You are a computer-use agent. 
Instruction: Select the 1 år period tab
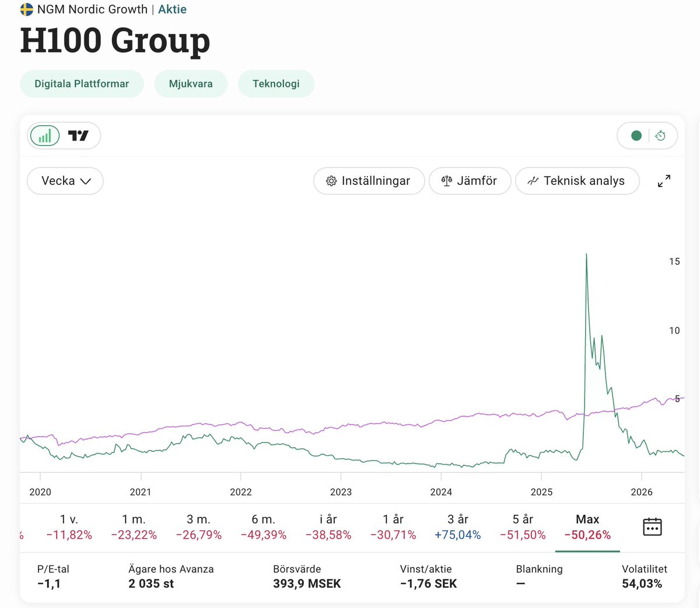(393, 527)
